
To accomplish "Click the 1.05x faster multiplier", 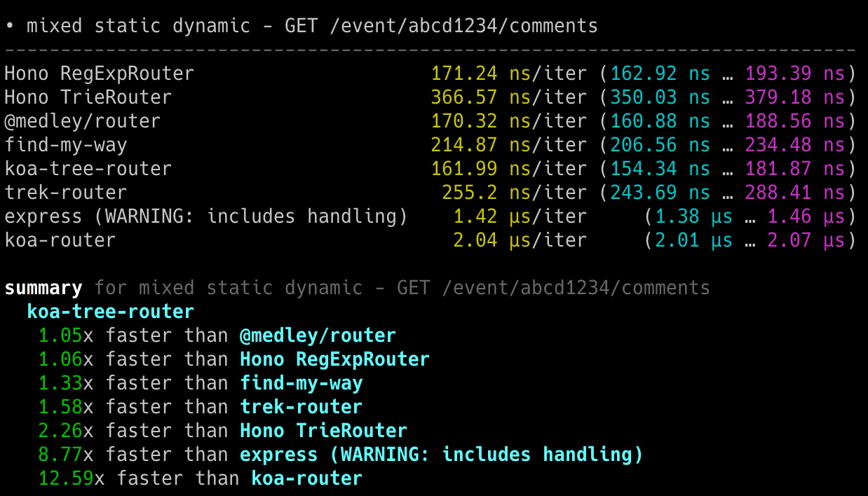I will [x=60, y=336].
